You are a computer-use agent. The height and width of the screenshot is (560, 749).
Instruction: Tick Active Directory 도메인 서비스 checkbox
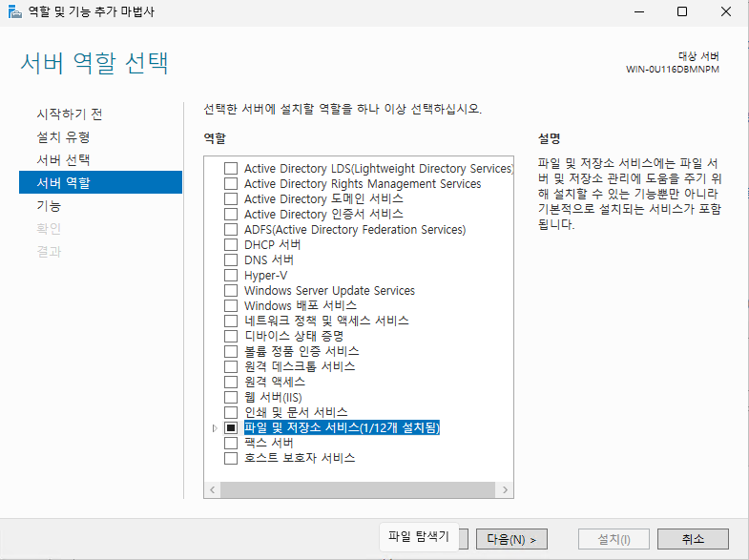click(x=231, y=199)
